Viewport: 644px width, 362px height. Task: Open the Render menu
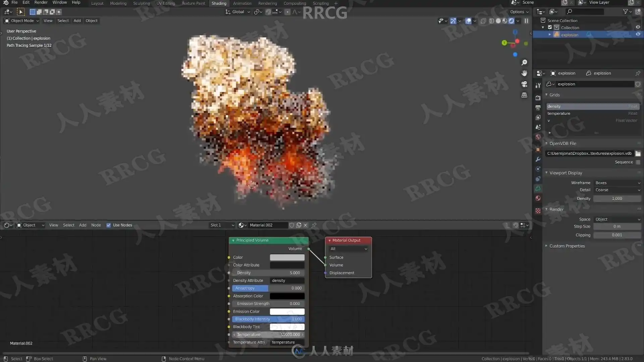coord(41,3)
